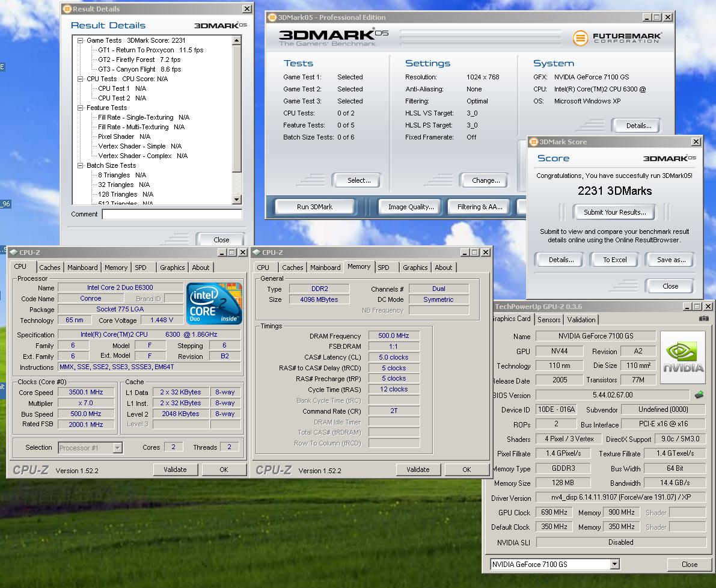Click the GPU Clock 690 MHz field
The width and height of the screenshot is (716, 588).
554,512
